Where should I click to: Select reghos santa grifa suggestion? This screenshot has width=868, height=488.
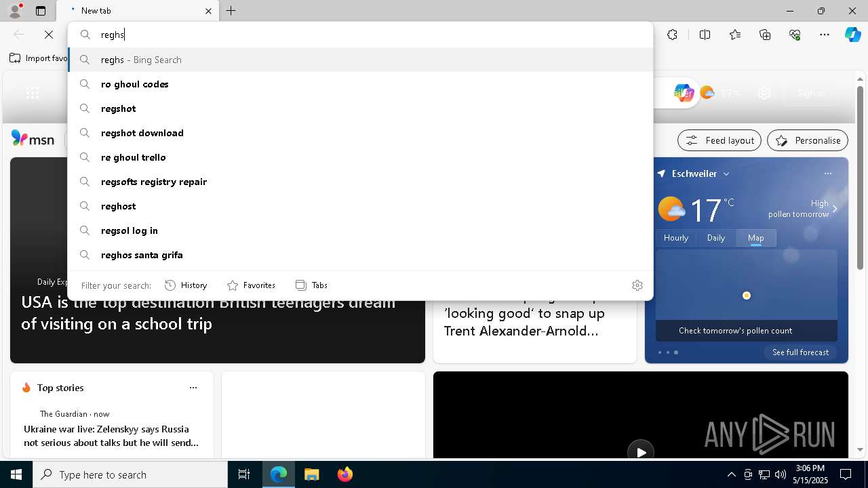(360, 255)
